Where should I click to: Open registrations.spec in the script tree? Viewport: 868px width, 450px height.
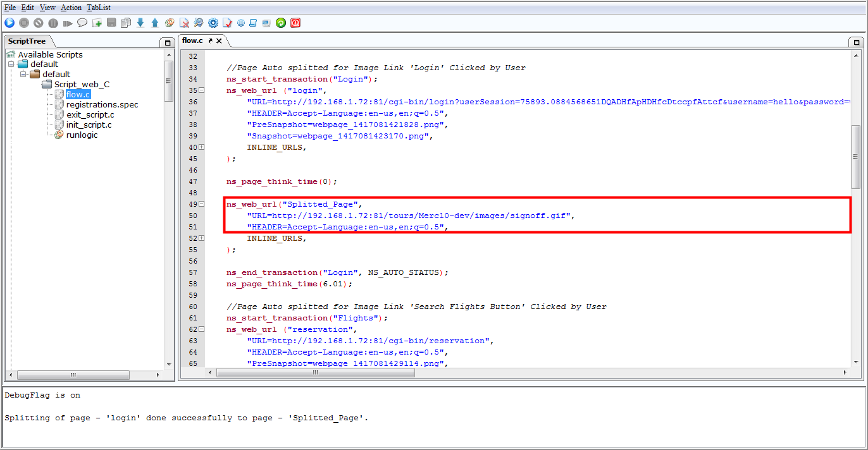[102, 104]
